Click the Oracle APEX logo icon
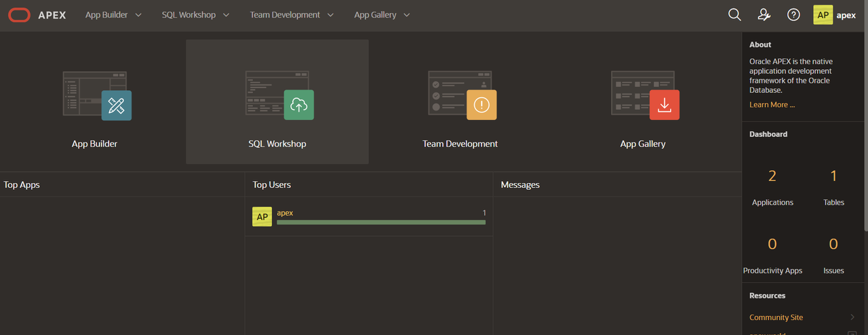This screenshot has height=335, width=868. point(20,15)
